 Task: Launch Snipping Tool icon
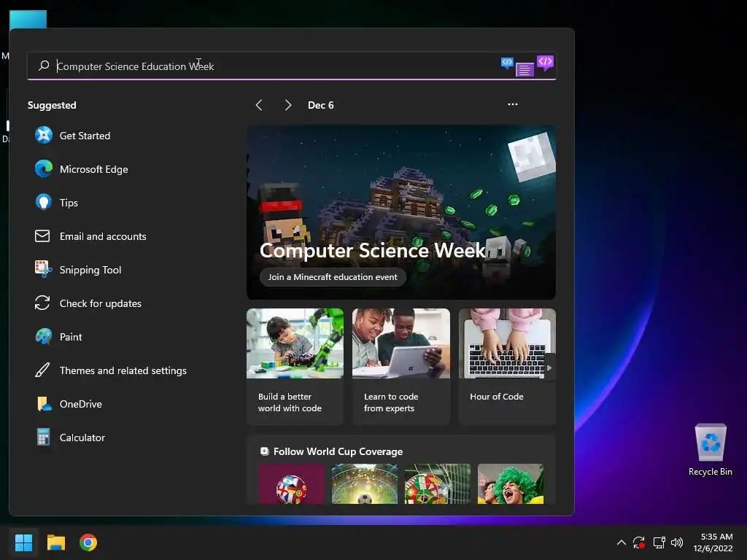pyautogui.click(x=43, y=270)
